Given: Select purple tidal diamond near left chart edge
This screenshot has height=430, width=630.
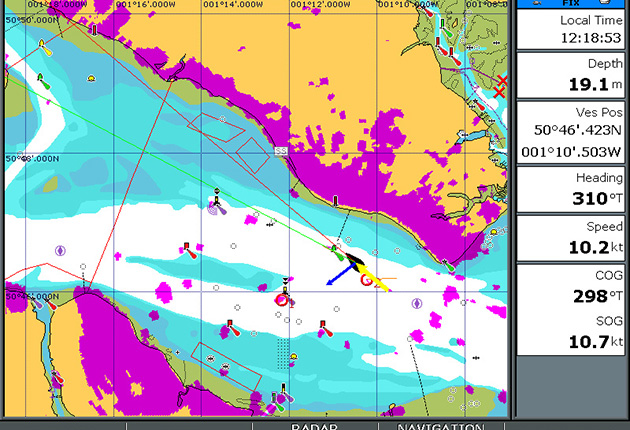Looking at the screenshot, I should (60, 251).
